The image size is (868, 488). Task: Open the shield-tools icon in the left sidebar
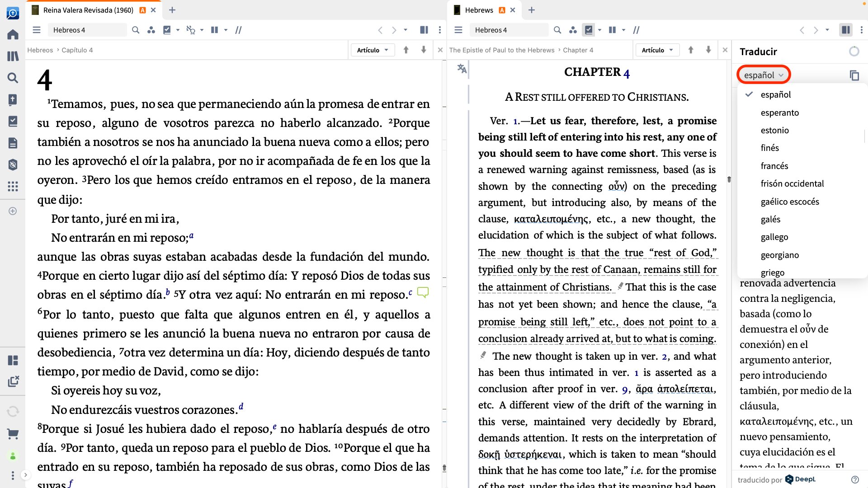coord(13,165)
